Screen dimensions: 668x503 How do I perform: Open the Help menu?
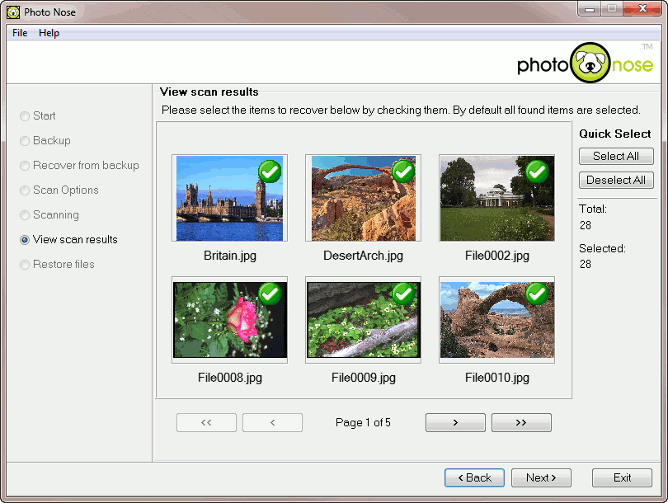(49, 33)
